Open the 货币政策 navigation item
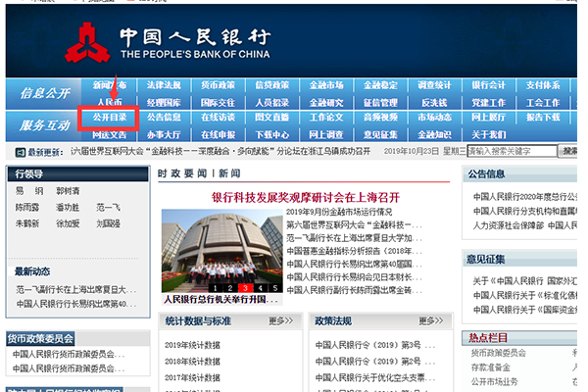The height and width of the screenshot is (392, 588). (x=219, y=85)
